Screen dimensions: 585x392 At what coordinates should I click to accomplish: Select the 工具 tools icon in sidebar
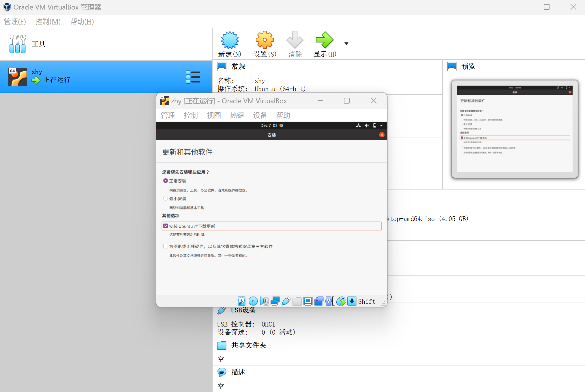[x=18, y=44]
